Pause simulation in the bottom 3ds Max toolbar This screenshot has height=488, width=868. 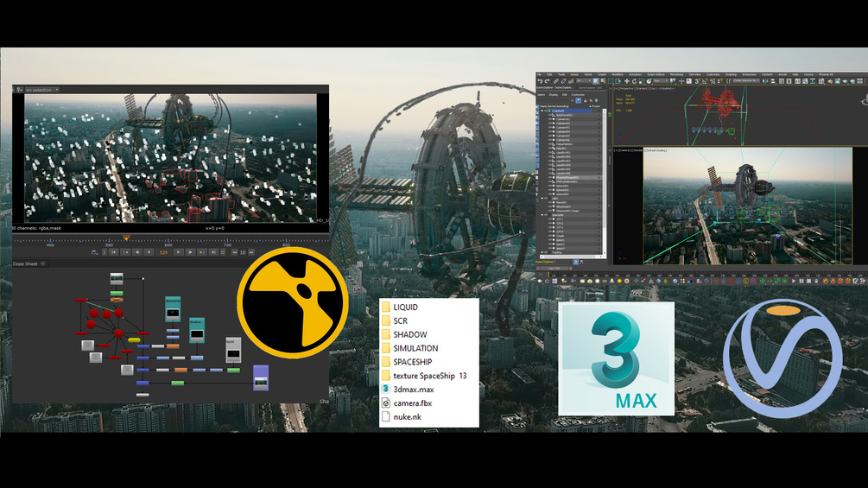coord(801,281)
